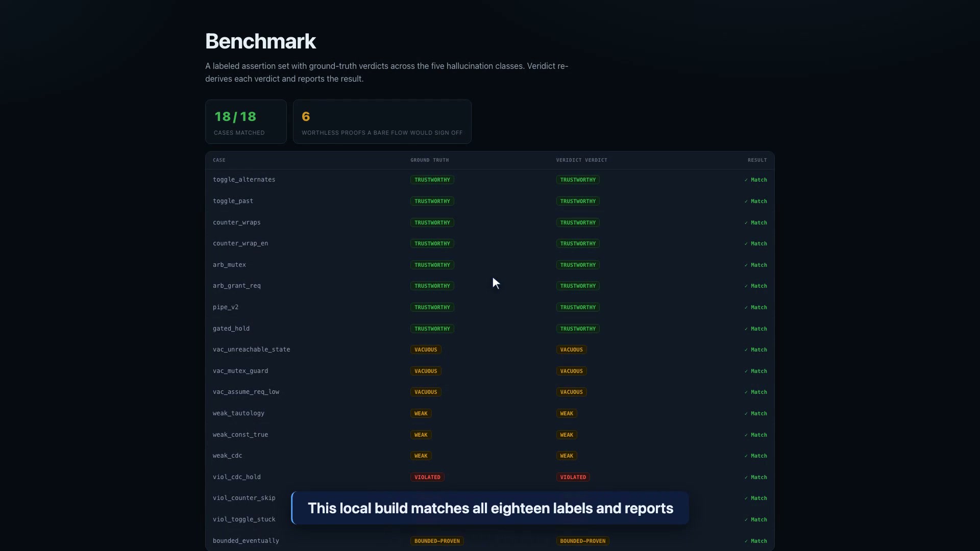Select the vac_assume_req_low case name
The image size is (980, 551).
246,392
